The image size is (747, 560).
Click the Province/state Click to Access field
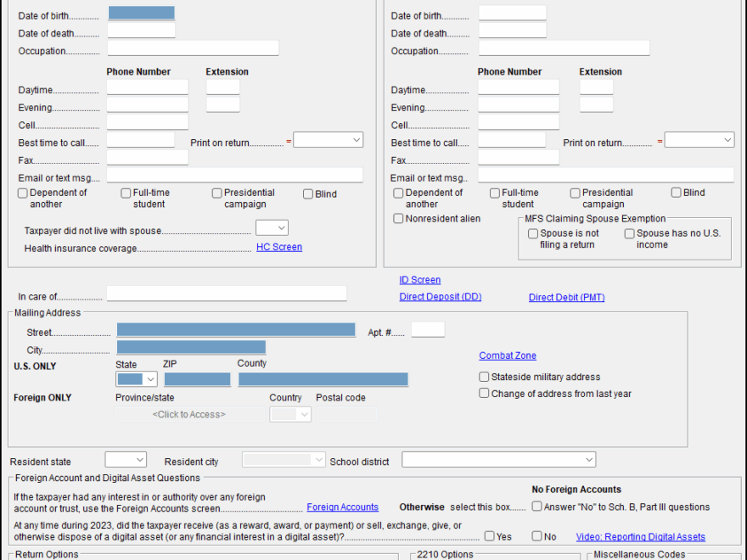[188, 415]
